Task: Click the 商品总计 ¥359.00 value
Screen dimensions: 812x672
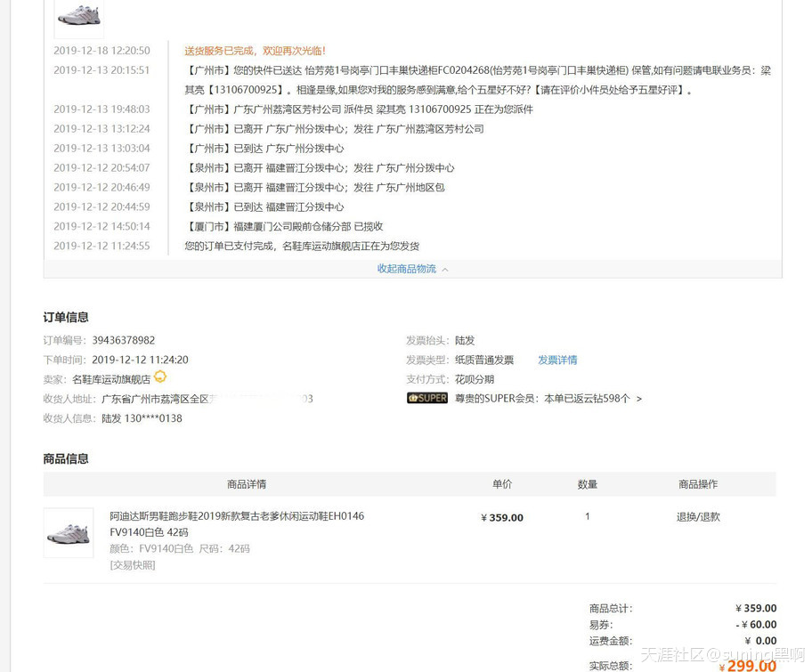Action: tap(756, 608)
